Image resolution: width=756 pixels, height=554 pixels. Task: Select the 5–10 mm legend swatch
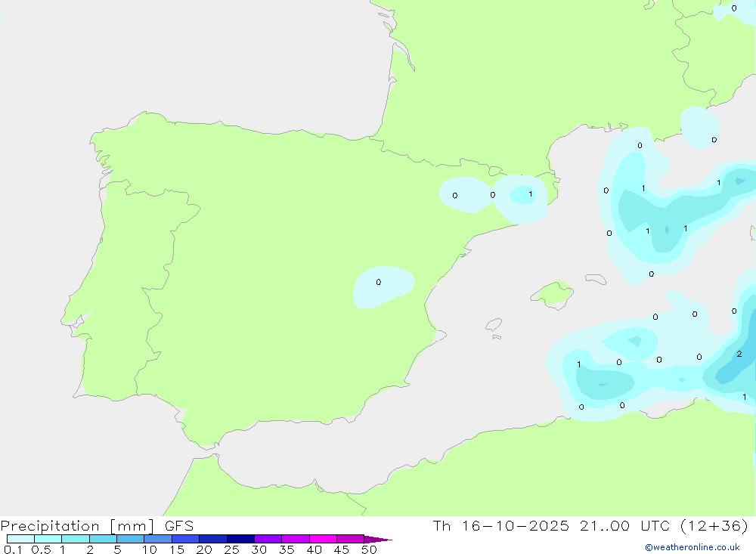(x=131, y=539)
